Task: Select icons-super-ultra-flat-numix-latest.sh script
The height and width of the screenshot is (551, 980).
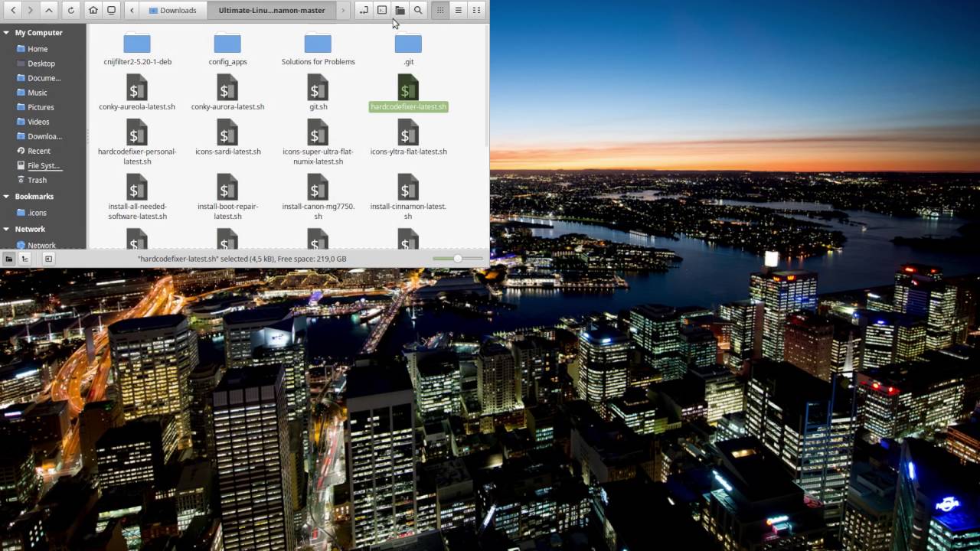Action: (x=318, y=142)
